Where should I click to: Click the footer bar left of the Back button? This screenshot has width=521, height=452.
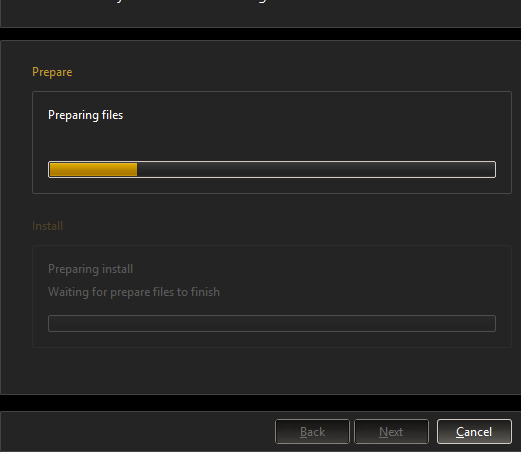tap(137, 432)
